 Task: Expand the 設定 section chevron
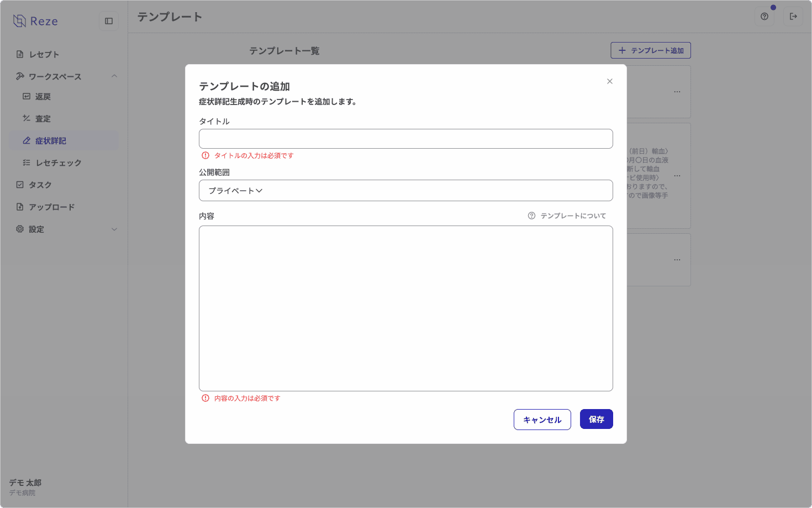click(x=114, y=229)
